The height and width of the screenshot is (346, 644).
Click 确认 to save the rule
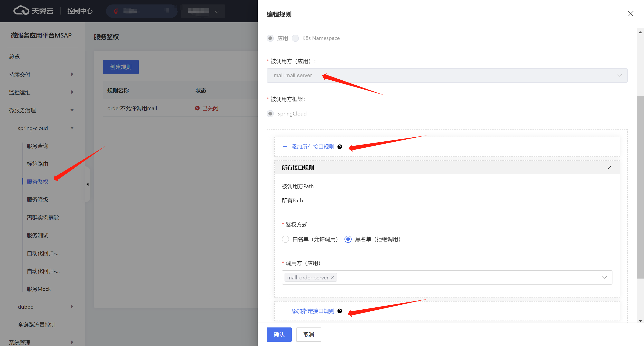279,335
